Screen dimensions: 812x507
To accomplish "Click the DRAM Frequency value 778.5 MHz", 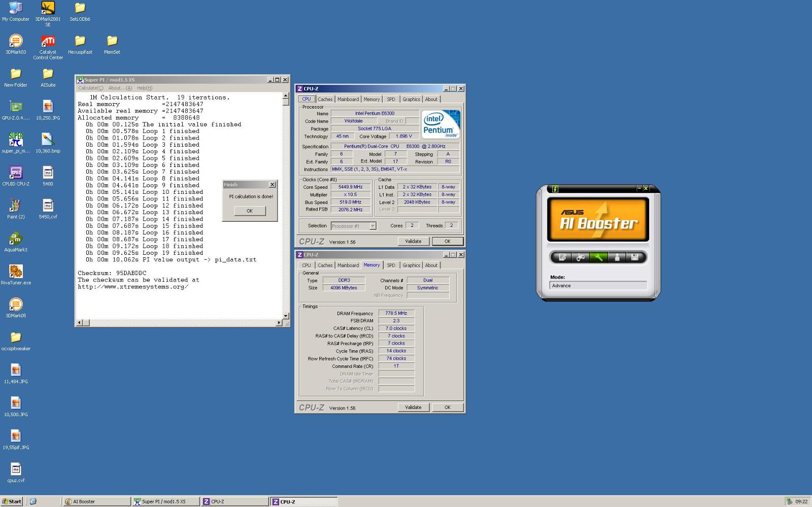I will 396,313.
